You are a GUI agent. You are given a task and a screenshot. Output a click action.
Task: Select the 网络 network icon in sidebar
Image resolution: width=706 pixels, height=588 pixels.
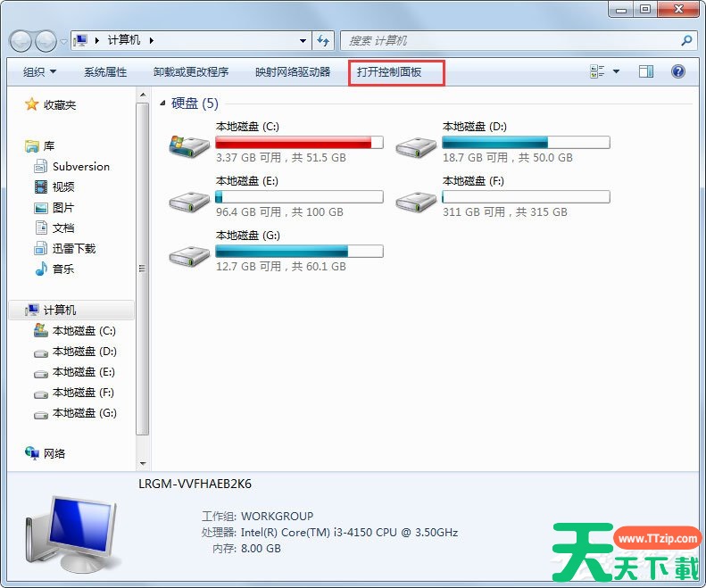tap(33, 453)
